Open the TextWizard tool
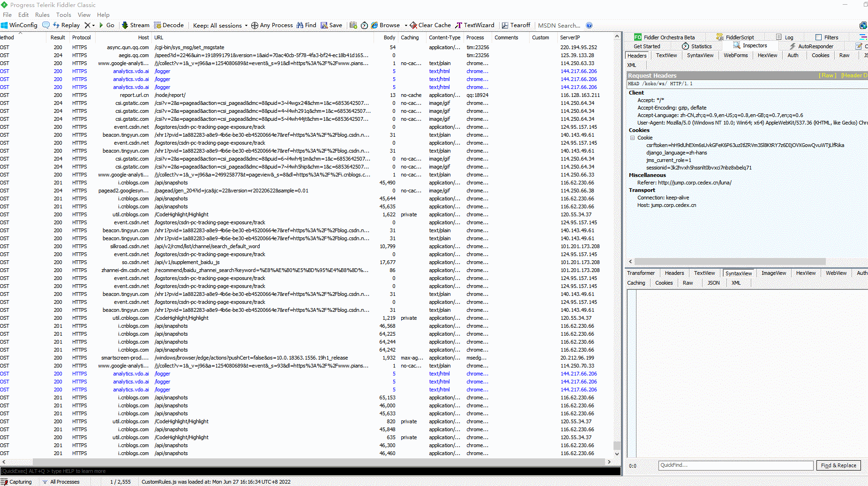Viewport: 868px width, 486px height. (475, 25)
